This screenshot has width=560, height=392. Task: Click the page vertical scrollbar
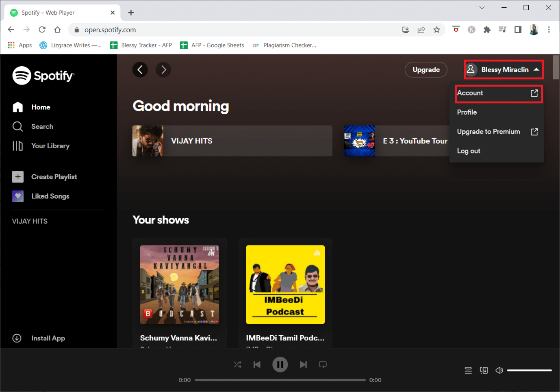pos(556,67)
